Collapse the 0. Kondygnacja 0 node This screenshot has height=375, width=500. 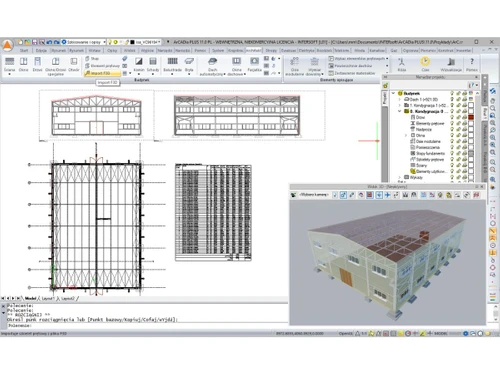pos(400,111)
